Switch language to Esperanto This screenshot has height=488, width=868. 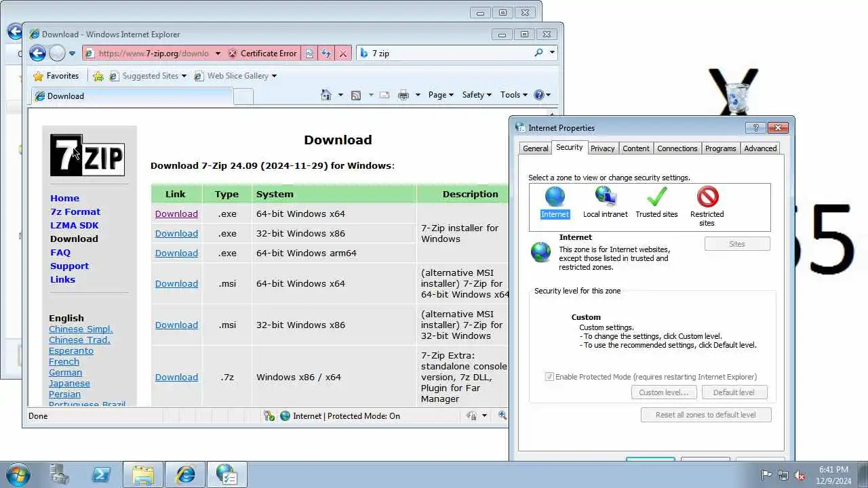pos(71,350)
